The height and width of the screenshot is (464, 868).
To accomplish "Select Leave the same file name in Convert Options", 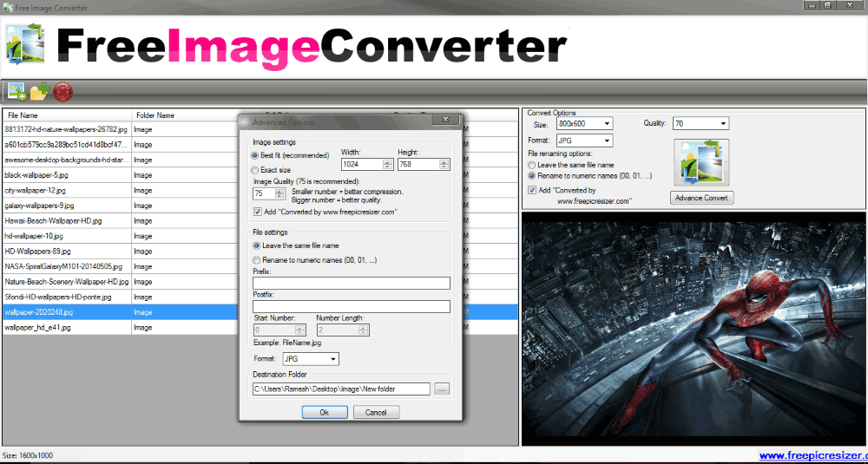I will point(531,165).
